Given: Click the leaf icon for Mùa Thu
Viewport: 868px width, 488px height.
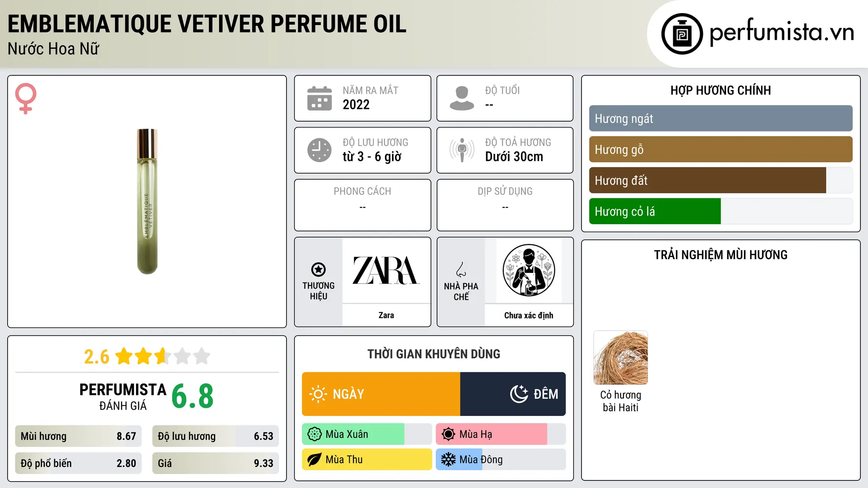Looking at the screenshot, I should pos(314,460).
